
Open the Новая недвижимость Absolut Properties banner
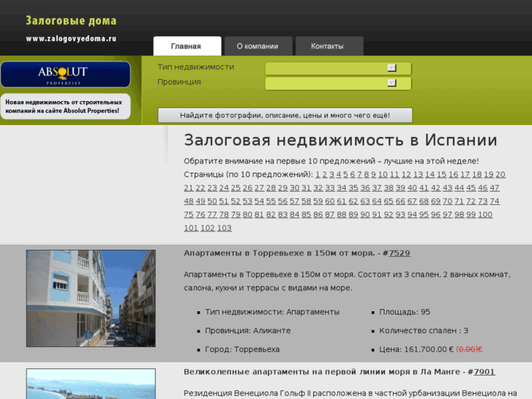(x=65, y=106)
